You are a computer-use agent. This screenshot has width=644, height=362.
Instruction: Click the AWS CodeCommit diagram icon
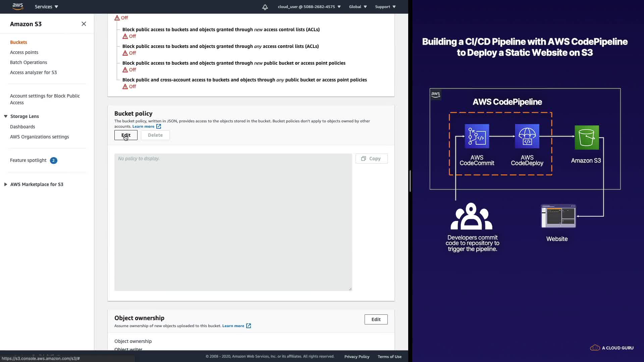pyautogui.click(x=477, y=136)
